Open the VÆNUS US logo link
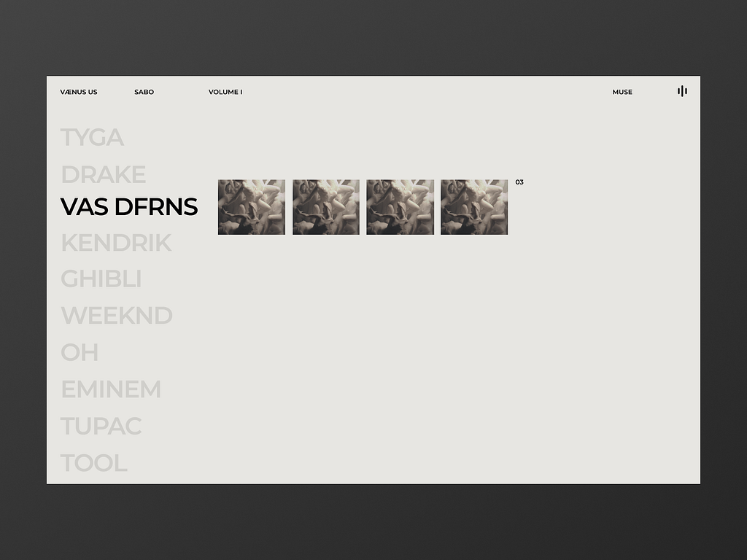Viewport: 747px width, 560px height. coord(78,92)
